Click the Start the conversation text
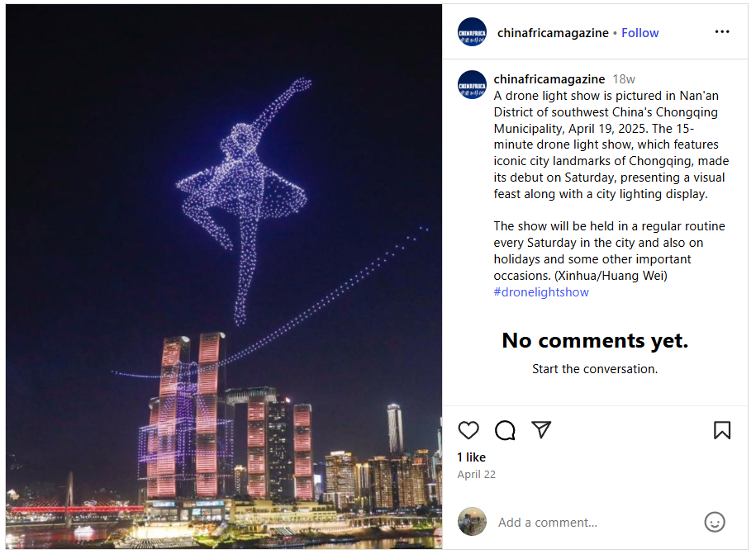Viewport: 756px width, 554px height. click(595, 369)
